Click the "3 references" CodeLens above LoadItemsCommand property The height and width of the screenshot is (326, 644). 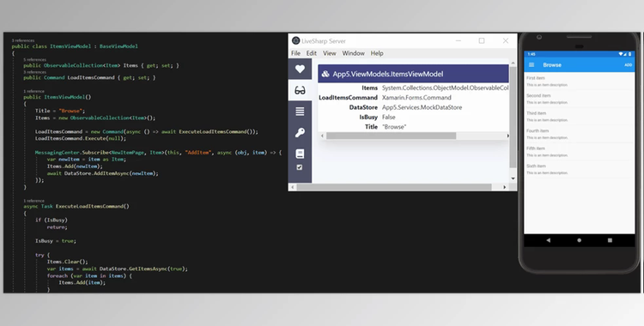34,72
